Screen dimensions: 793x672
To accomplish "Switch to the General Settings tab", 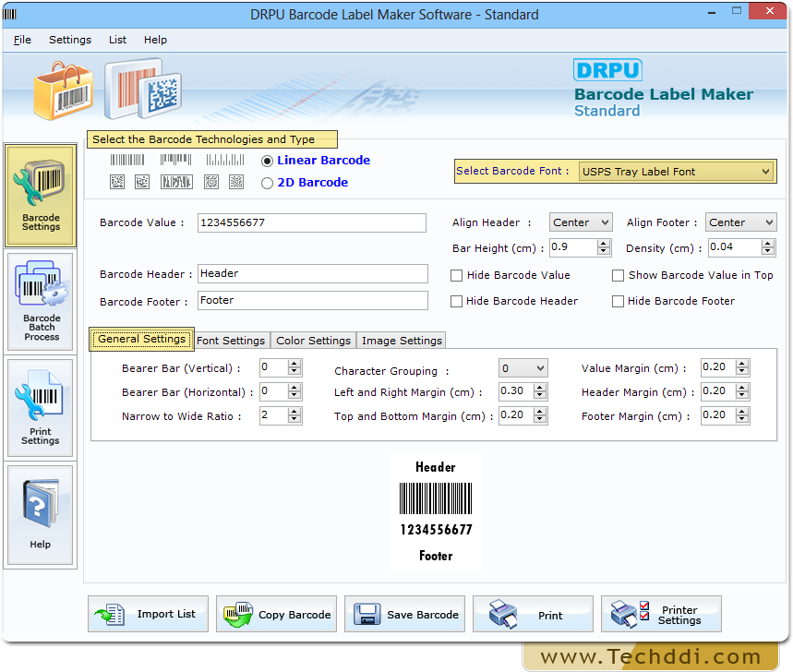I will [x=141, y=339].
